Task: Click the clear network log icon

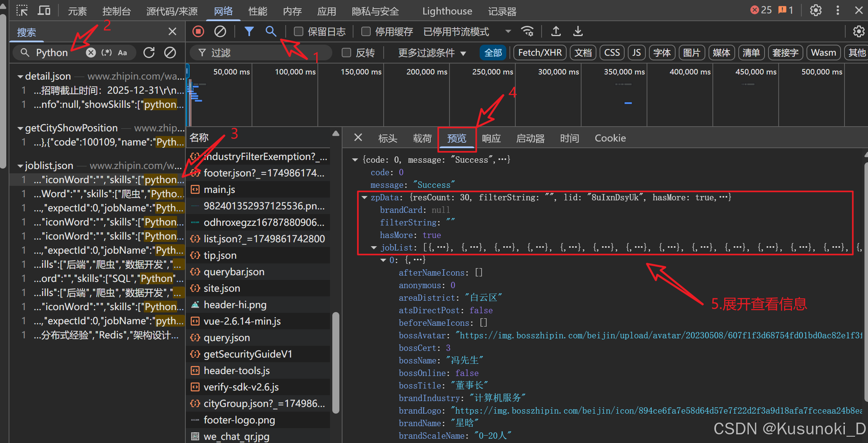Action: (220, 31)
